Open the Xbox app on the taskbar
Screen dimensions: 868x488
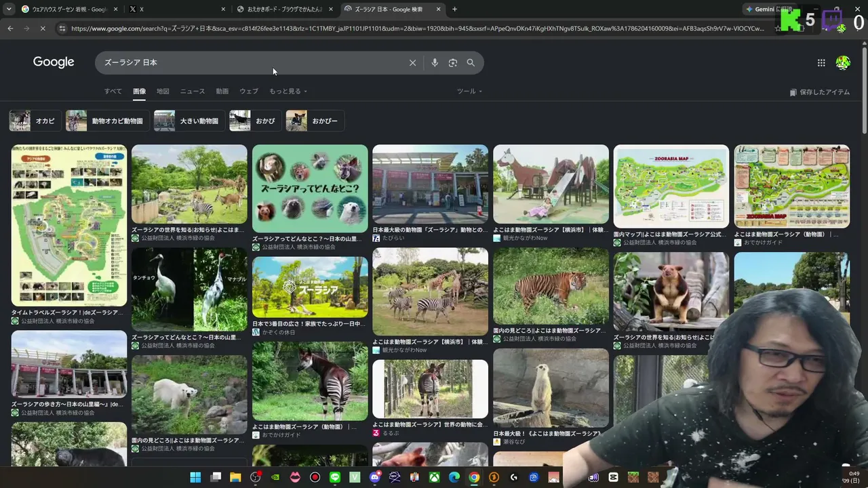[434, 477]
